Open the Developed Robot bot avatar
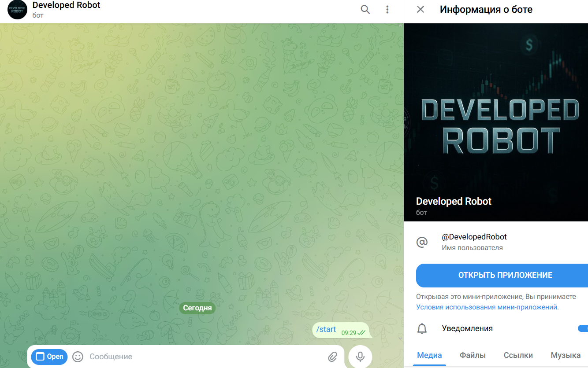 [x=17, y=9]
